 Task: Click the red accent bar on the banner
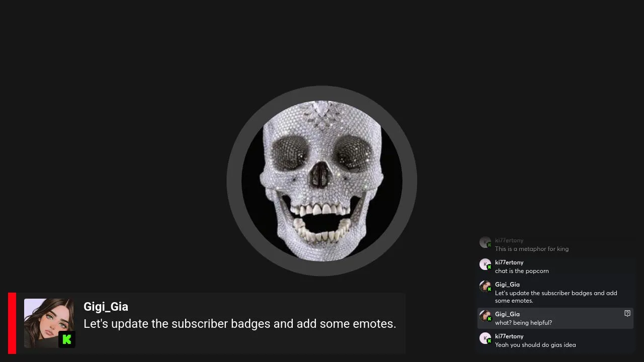tap(12, 323)
